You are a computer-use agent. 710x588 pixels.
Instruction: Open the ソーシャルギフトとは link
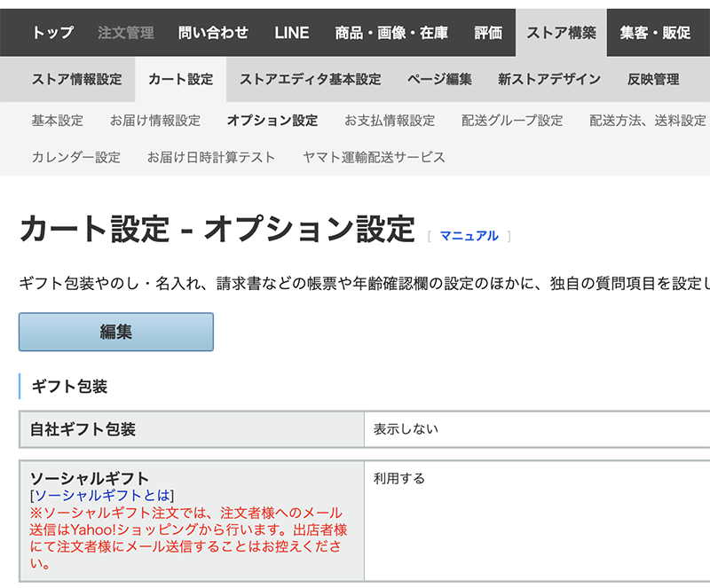102,495
